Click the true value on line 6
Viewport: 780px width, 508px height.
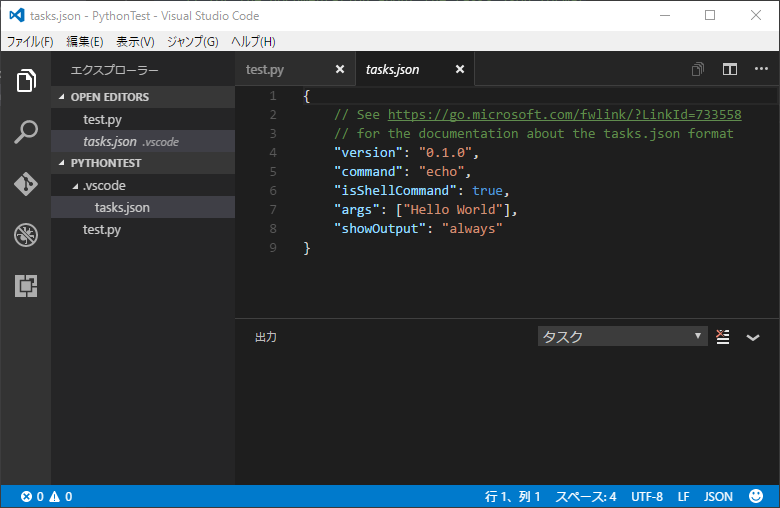point(488,191)
